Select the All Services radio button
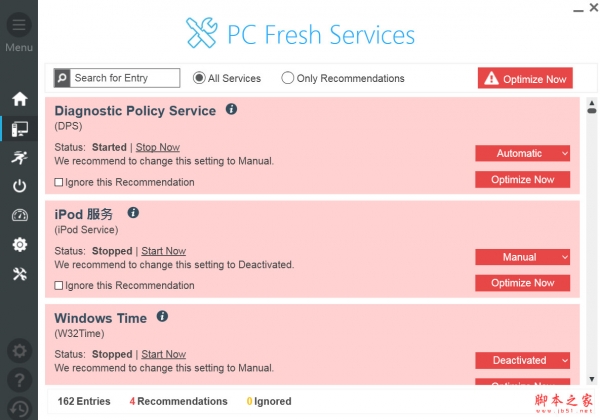The image size is (600, 420). coord(200,78)
